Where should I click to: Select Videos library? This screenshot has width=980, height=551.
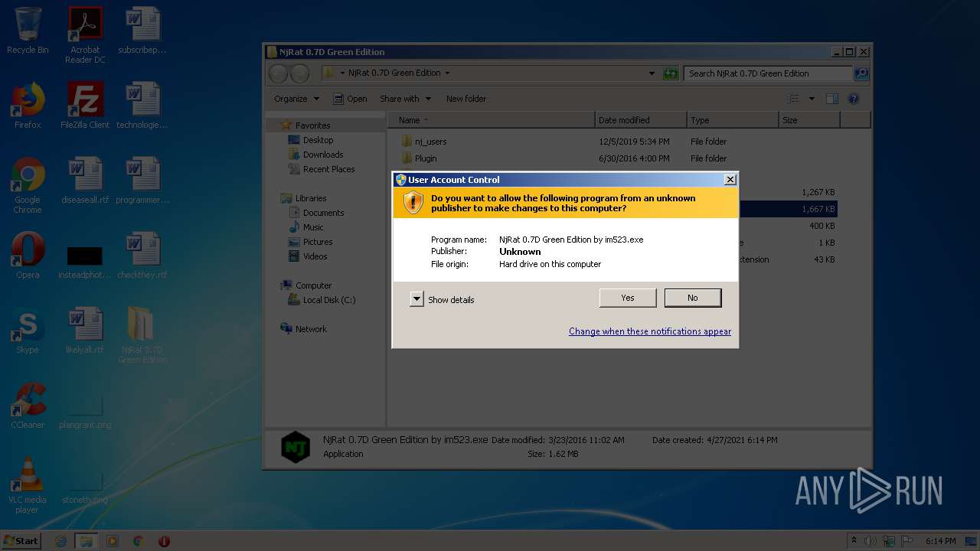click(x=308, y=256)
